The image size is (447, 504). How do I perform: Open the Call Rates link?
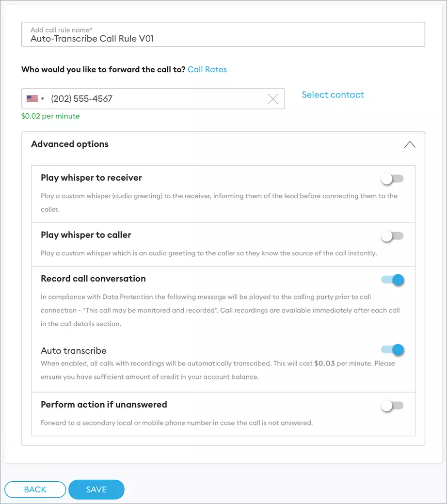[x=207, y=69]
